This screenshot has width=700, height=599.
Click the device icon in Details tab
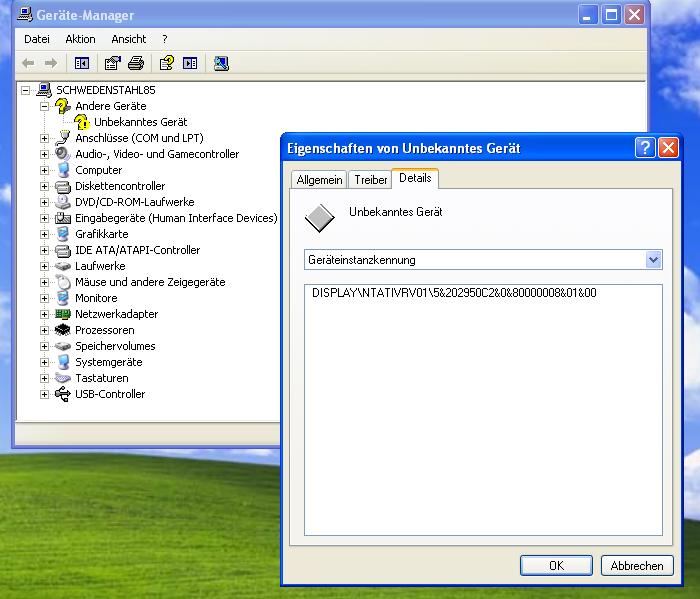coord(320,218)
